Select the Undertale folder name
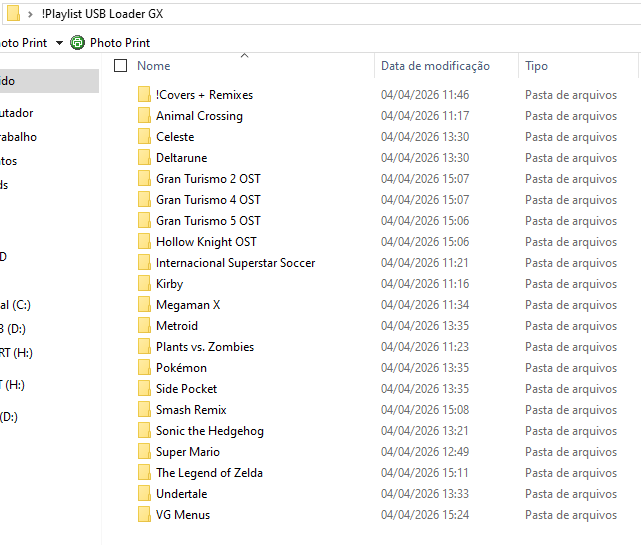The width and height of the screenshot is (641, 545). point(182,493)
